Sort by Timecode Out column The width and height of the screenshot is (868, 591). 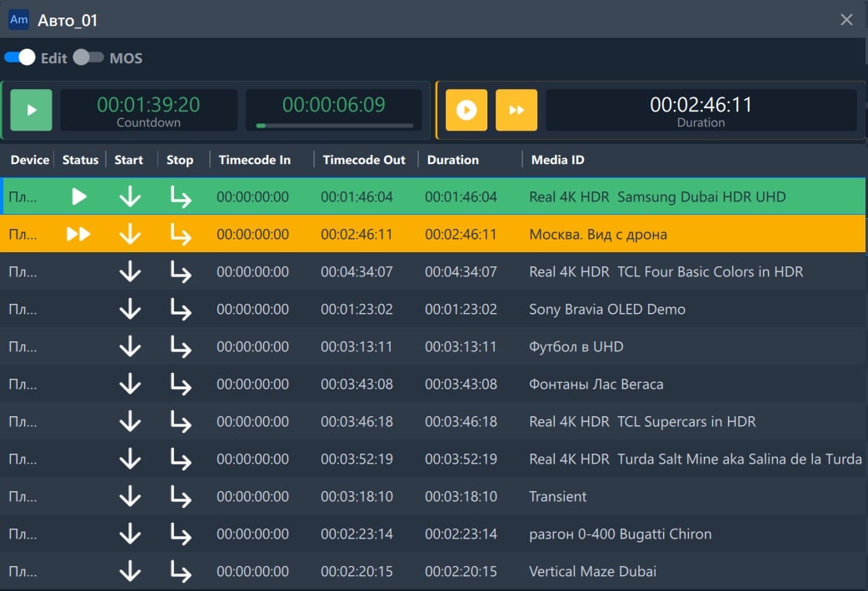tap(364, 160)
